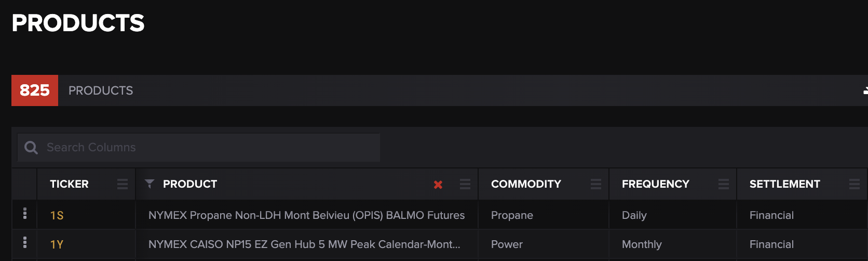Open the row actions menu for 1Y
This screenshot has height=261, width=868.
click(x=25, y=243)
